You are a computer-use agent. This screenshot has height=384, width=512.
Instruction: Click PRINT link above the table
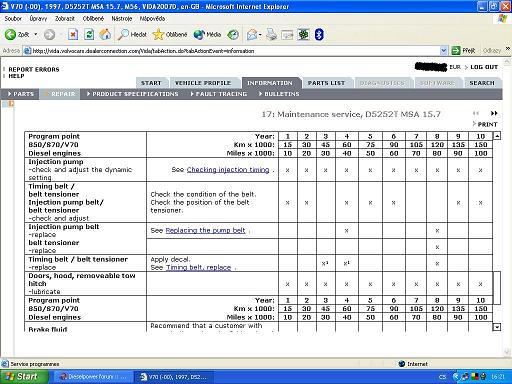pos(487,124)
